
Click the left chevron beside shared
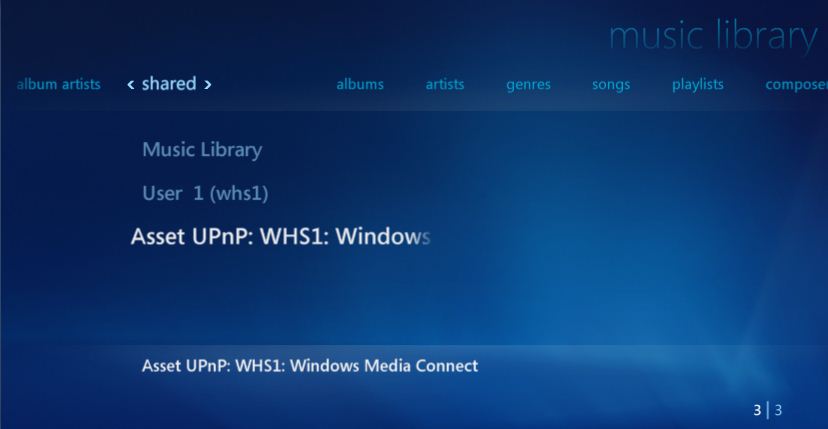point(130,85)
